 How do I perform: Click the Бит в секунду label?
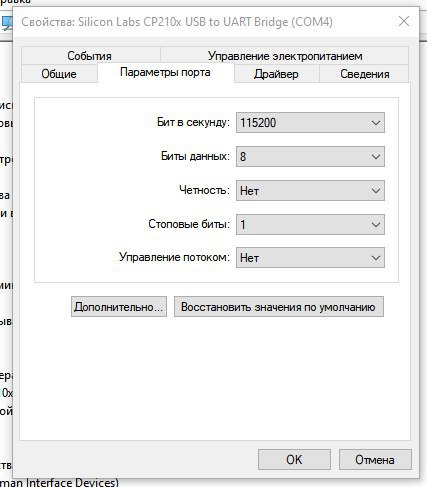(x=193, y=122)
